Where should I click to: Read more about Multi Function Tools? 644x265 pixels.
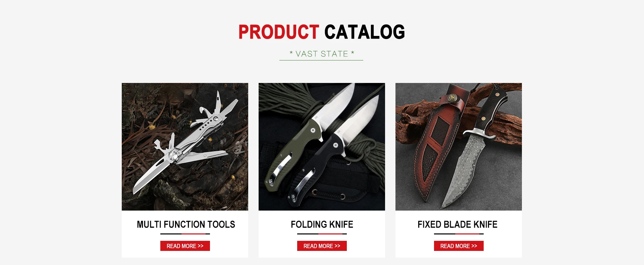coord(185,246)
